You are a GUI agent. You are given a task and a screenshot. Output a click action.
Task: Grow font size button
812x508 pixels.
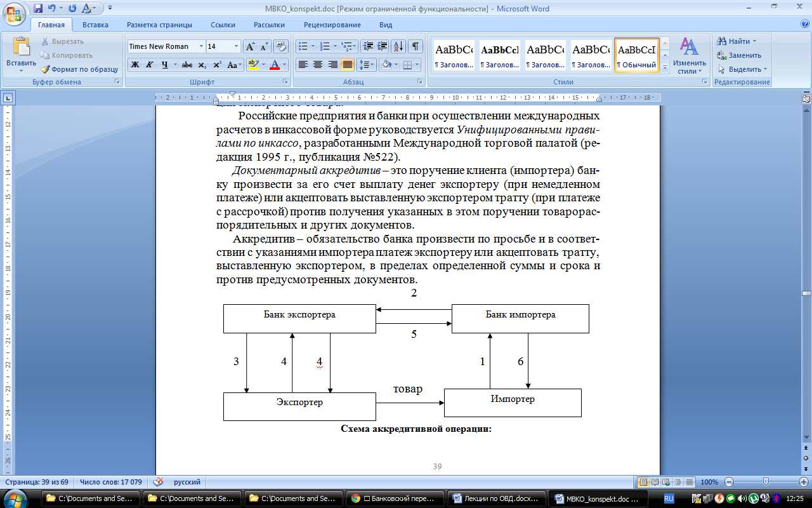tap(250, 46)
